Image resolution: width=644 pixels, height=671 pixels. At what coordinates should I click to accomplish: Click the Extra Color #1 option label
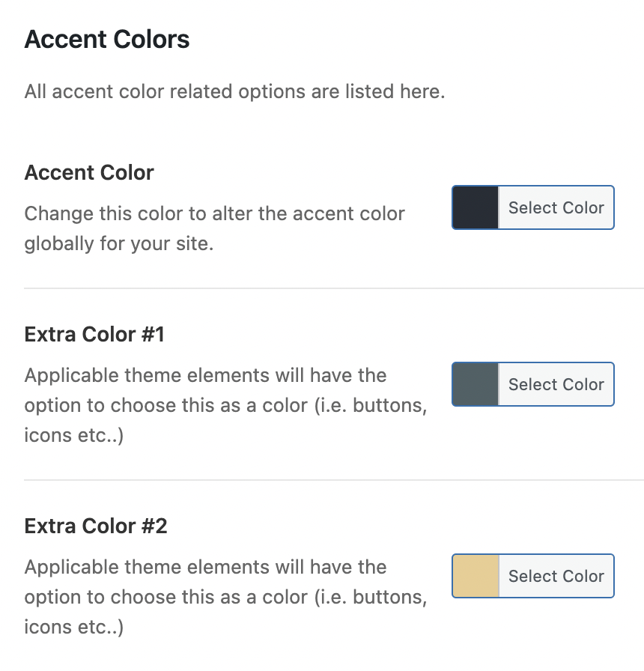[x=94, y=334]
